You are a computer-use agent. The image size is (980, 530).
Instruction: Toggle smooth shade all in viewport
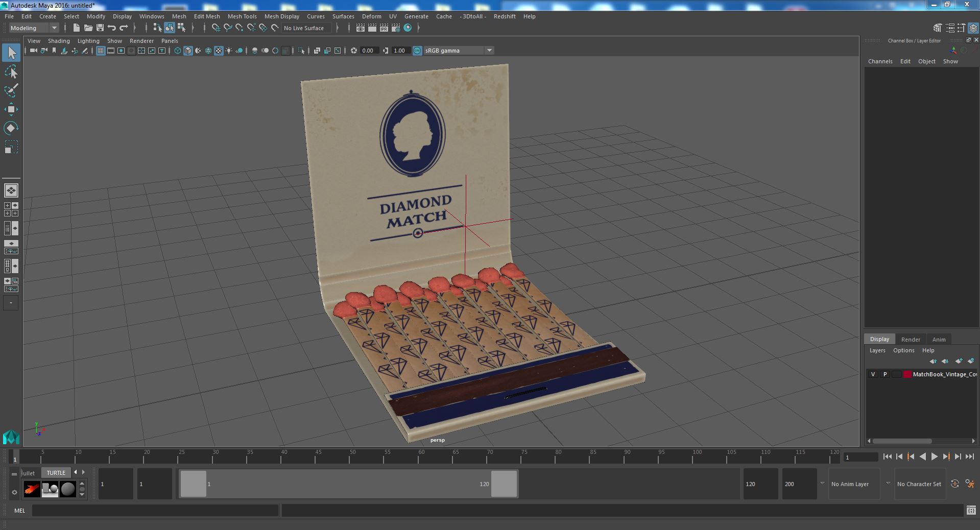188,51
